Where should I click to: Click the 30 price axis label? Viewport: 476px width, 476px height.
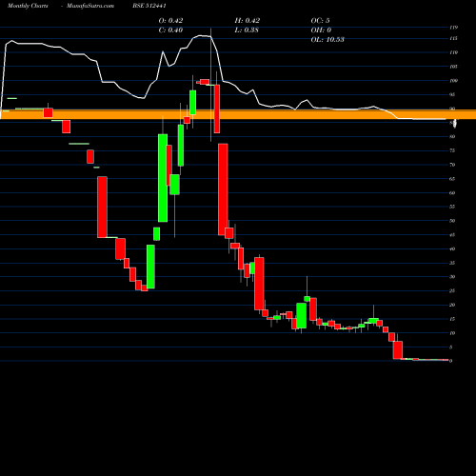[x=452, y=277]
